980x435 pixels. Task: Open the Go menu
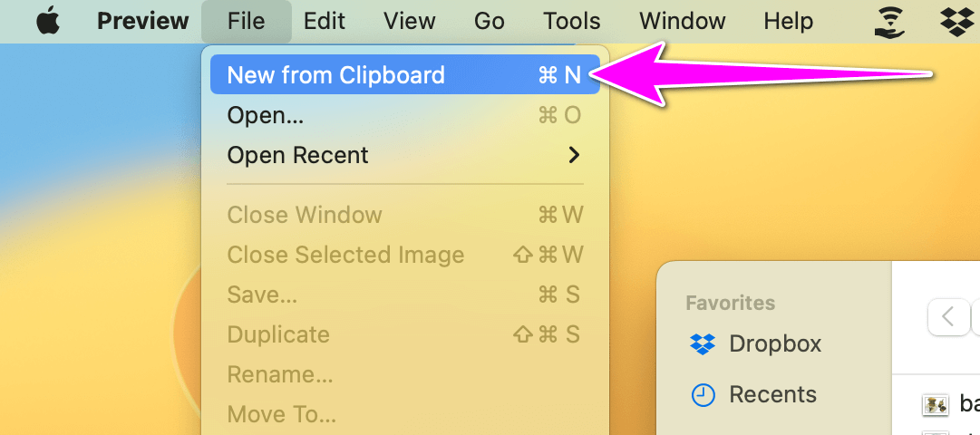click(x=490, y=21)
